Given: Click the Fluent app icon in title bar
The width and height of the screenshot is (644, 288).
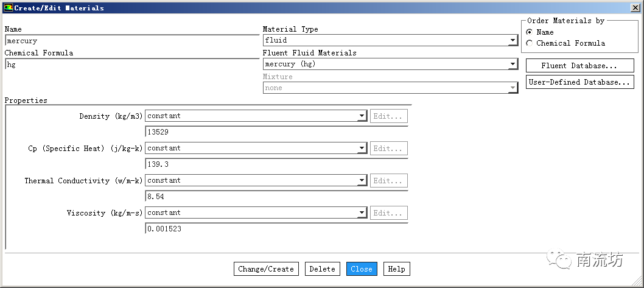Looking at the screenshot, I should pyautogui.click(x=8, y=8).
